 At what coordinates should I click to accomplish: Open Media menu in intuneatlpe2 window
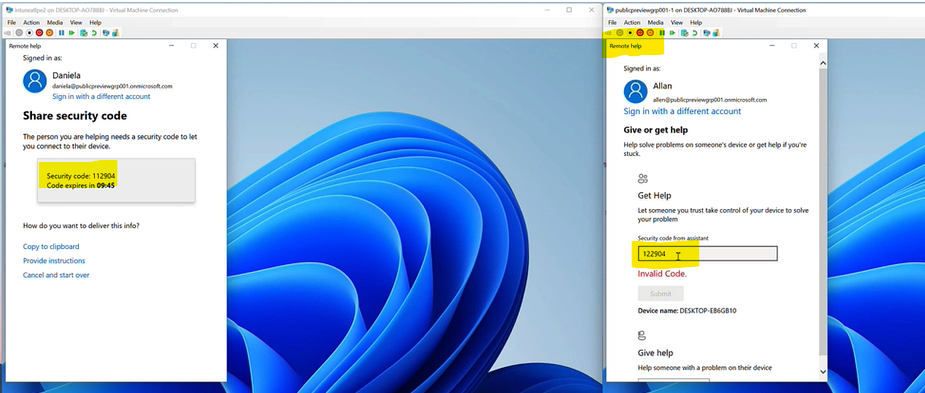click(55, 22)
